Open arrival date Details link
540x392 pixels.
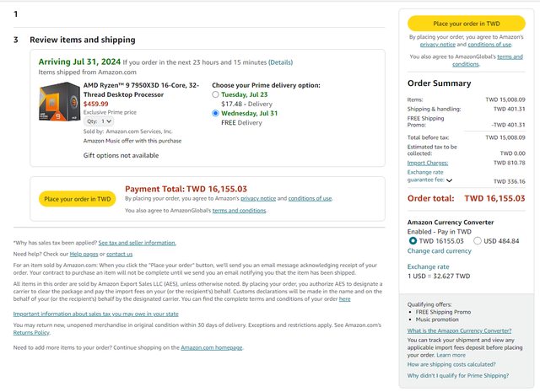[281, 62]
